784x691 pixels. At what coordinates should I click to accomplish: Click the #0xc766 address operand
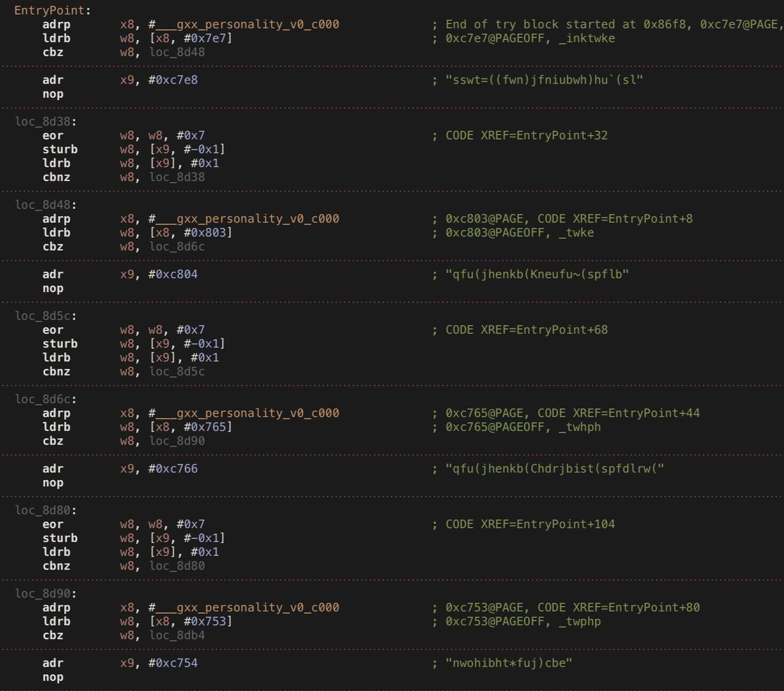click(x=174, y=468)
